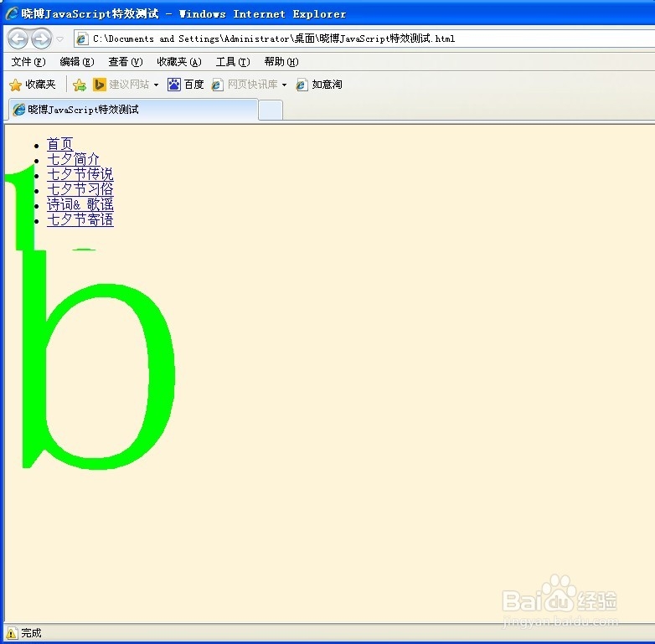Click the 完成 status bar text

(x=31, y=633)
